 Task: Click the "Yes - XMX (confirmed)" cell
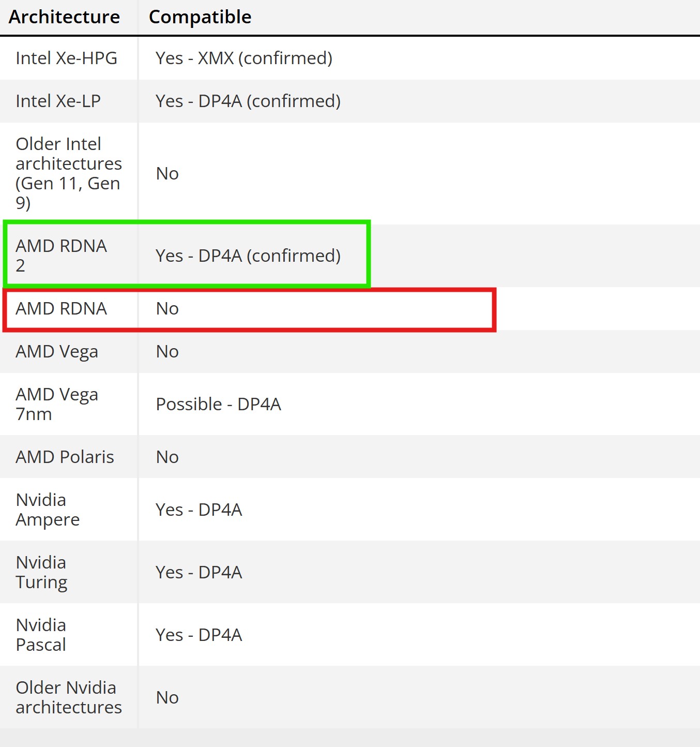[244, 58]
